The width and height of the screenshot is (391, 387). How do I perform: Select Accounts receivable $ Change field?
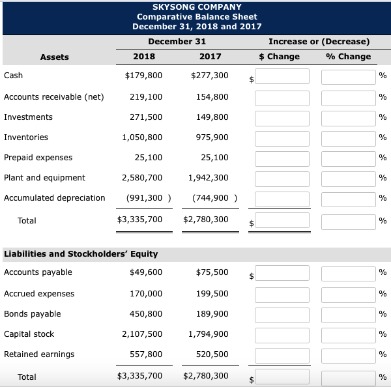pos(282,98)
